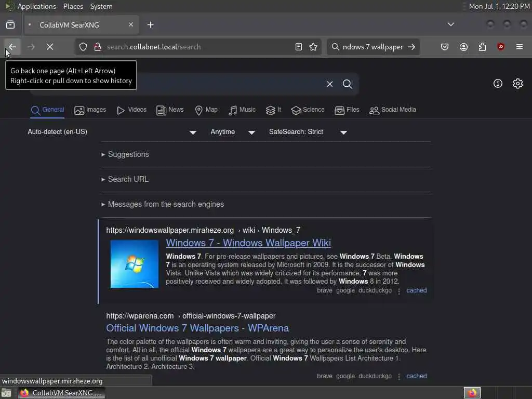
Task: Close the CollabVM SearXNG tab
Action: click(x=130, y=24)
